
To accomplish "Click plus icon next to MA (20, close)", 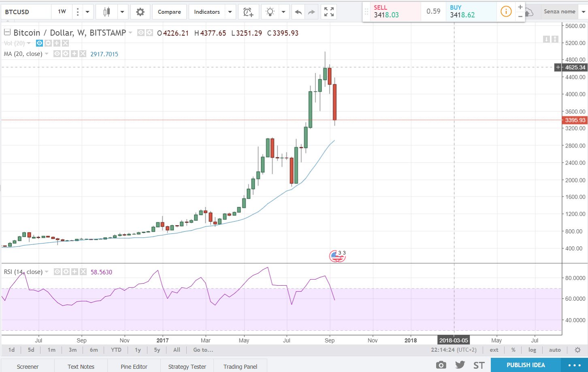I will coord(74,53).
